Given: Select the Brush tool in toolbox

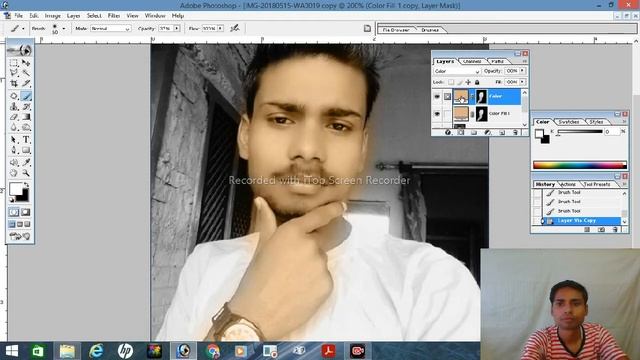Looking at the screenshot, I should [x=26, y=96].
